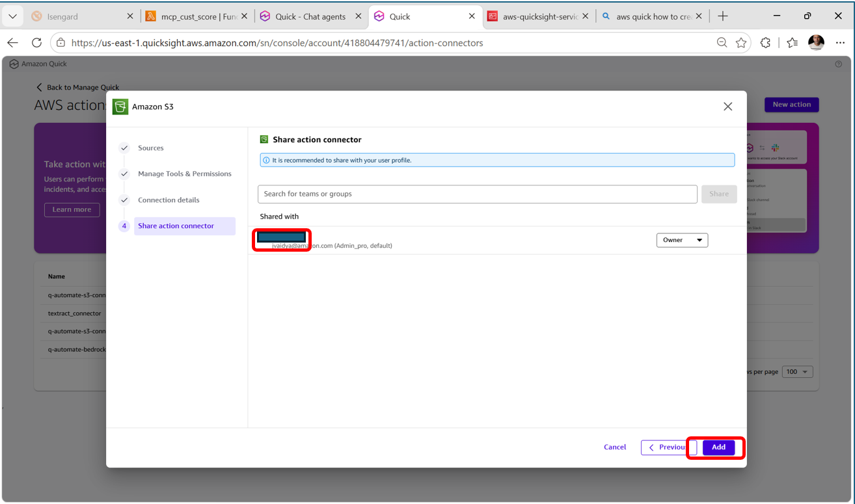Close the Amazon S3 dialog
This screenshot has height=504, width=855.
coord(728,107)
